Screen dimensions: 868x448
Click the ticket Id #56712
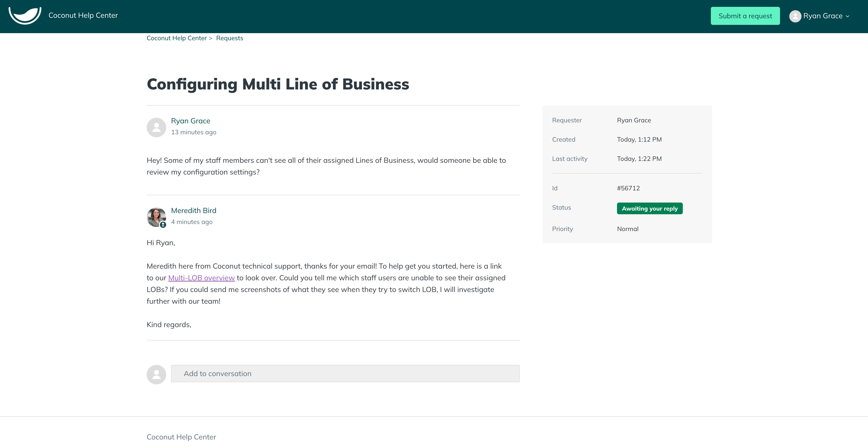click(628, 188)
